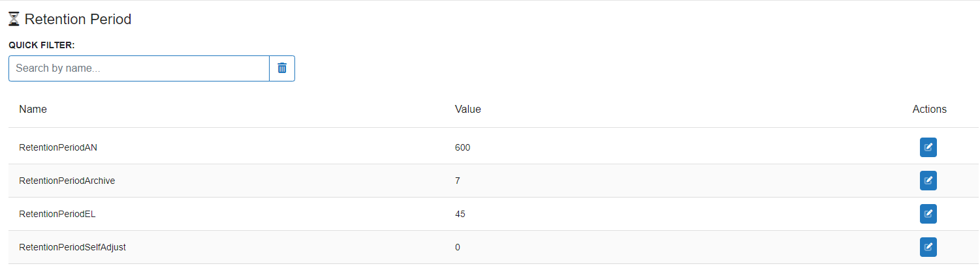Image resolution: width=980 pixels, height=266 pixels.
Task: Select the RetentionPeriodAN name cell
Action: click(58, 148)
